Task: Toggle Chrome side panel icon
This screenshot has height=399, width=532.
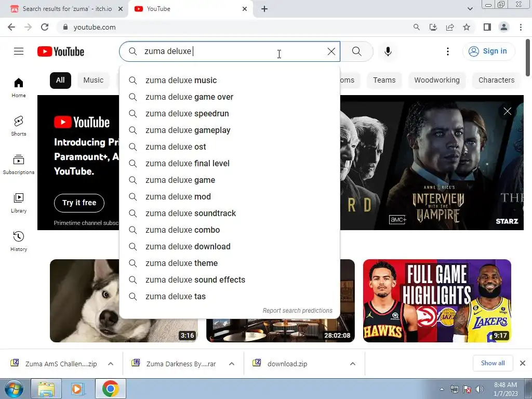Action: [487, 27]
